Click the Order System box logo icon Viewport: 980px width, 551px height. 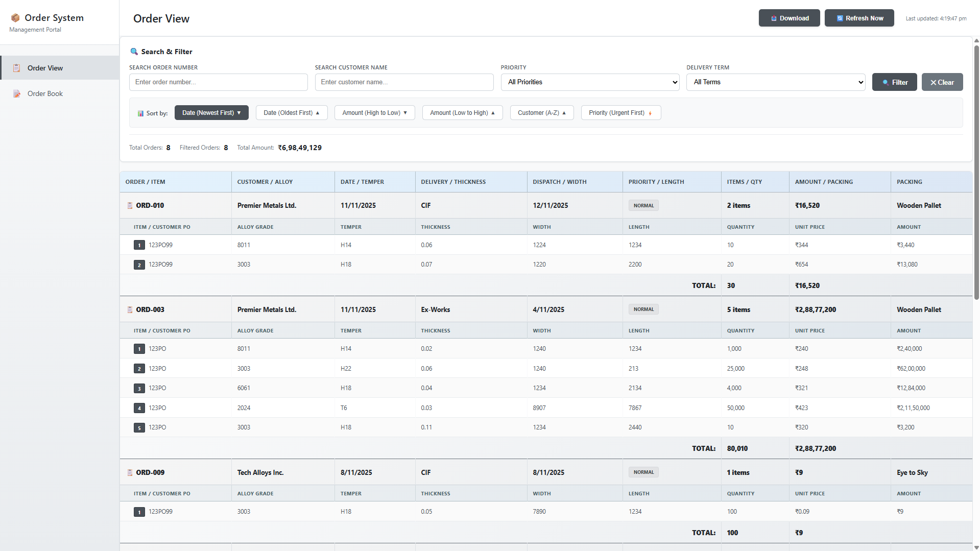pos(15,18)
